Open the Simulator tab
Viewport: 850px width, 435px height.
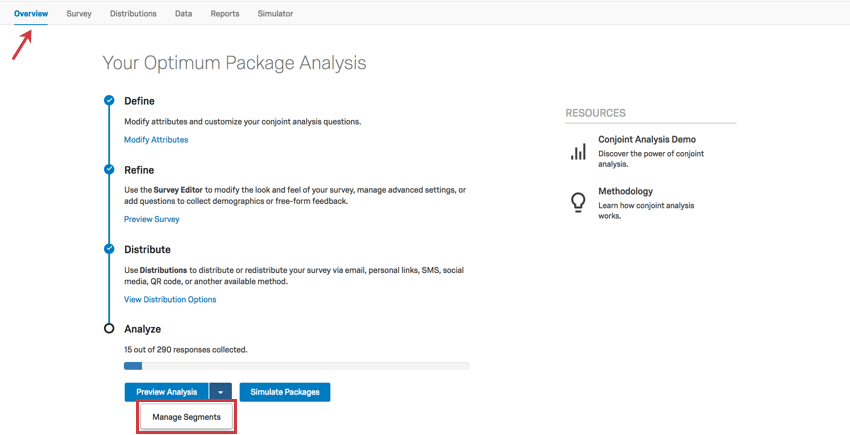(x=275, y=14)
